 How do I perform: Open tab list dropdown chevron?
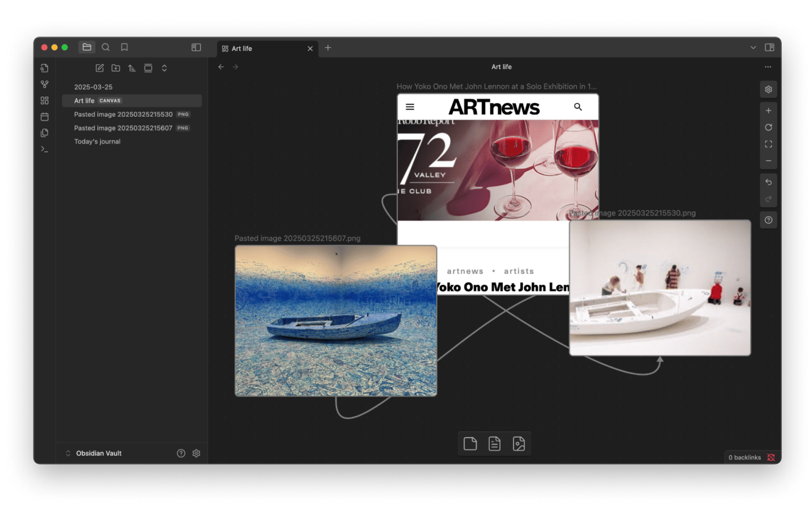(x=753, y=47)
